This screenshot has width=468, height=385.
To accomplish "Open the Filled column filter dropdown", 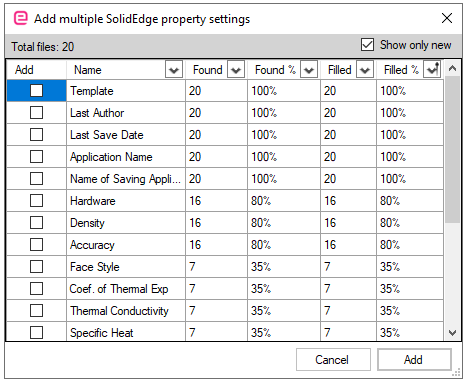I will (365, 70).
